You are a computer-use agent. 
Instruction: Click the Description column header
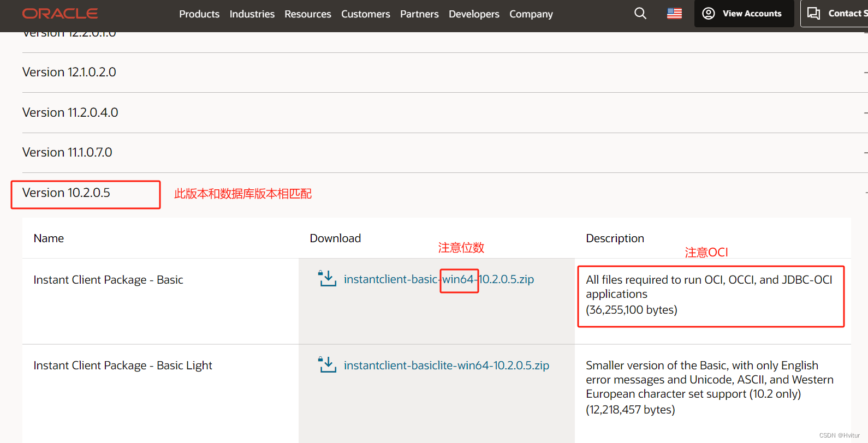[x=615, y=238]
